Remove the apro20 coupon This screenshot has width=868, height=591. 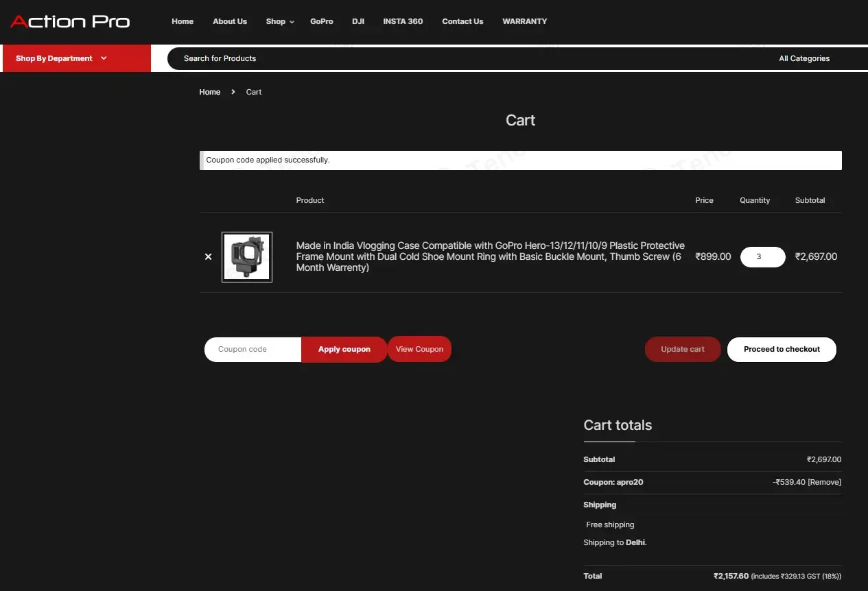[824, 483]
